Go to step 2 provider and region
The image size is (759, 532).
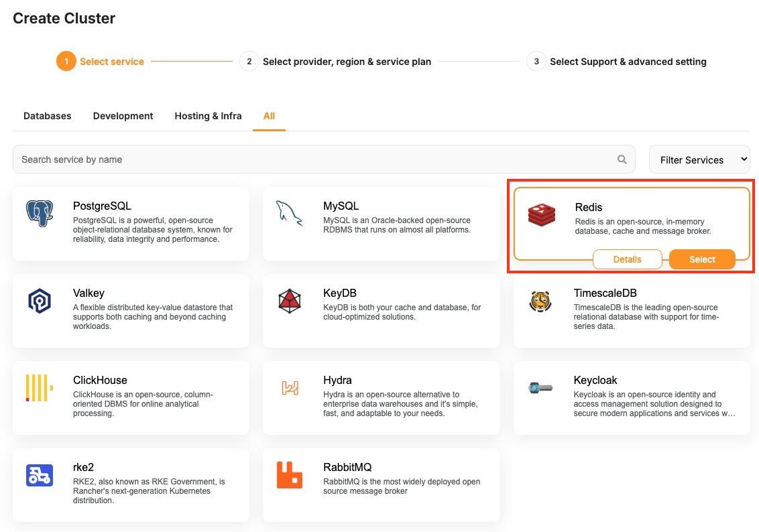pyautogui.click(x=249, y=62)
